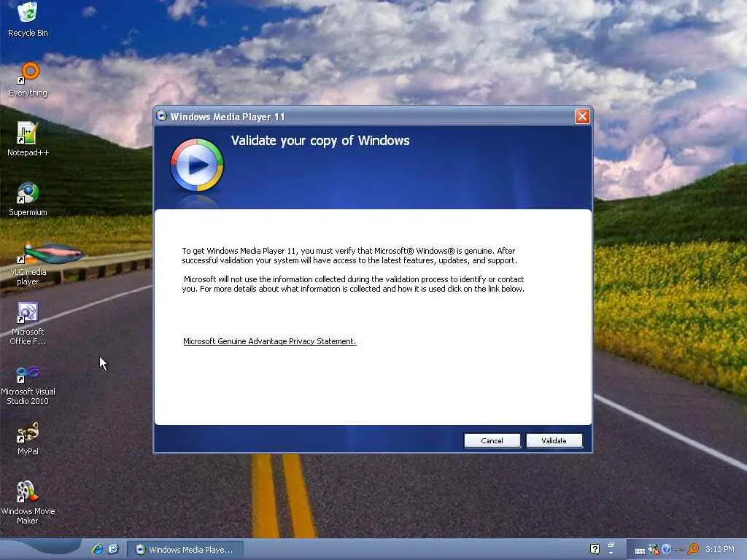Image resolution: width=747 pixels, height=560 pixels.
Task: Click the network connection tray icon with red X
Action: (x=653, y=550)
